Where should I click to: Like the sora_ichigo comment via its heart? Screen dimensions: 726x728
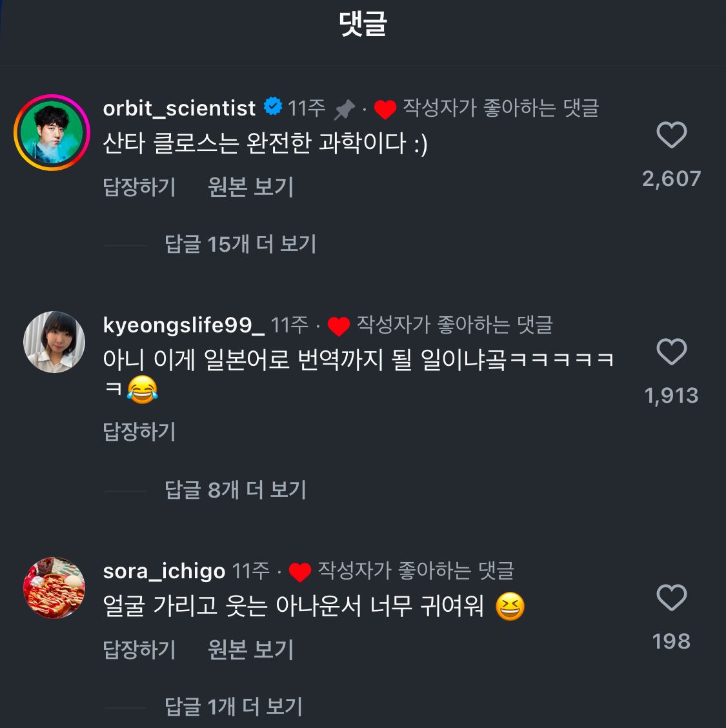671,597
